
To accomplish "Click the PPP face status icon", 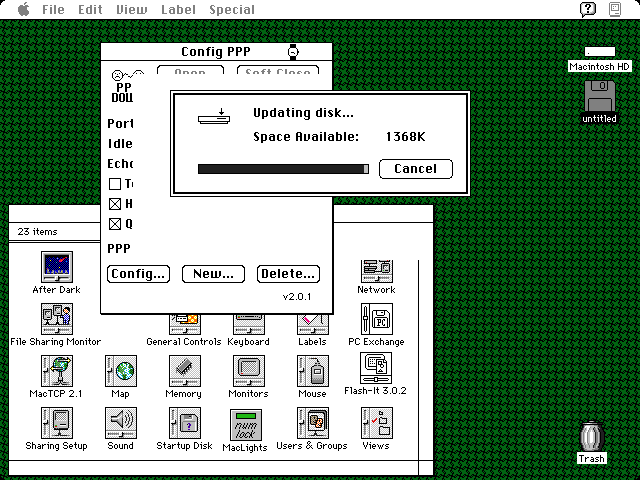I will pyautogui.click(x=127, y=75).
